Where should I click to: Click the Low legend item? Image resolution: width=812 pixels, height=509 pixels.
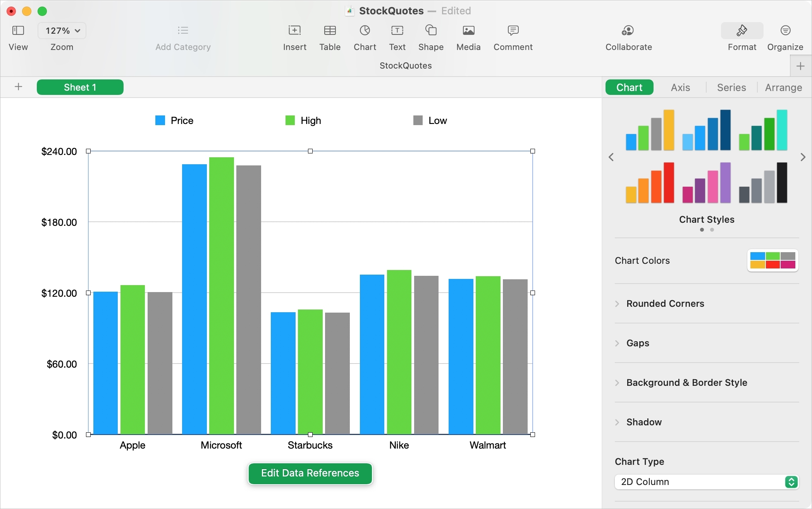[x=430, y=120]
